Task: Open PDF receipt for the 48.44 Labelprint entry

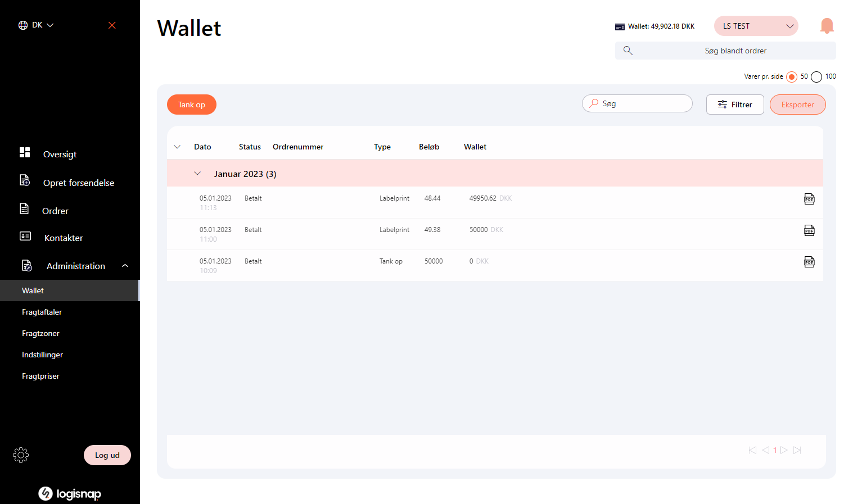Action: [x=809, y=198]
